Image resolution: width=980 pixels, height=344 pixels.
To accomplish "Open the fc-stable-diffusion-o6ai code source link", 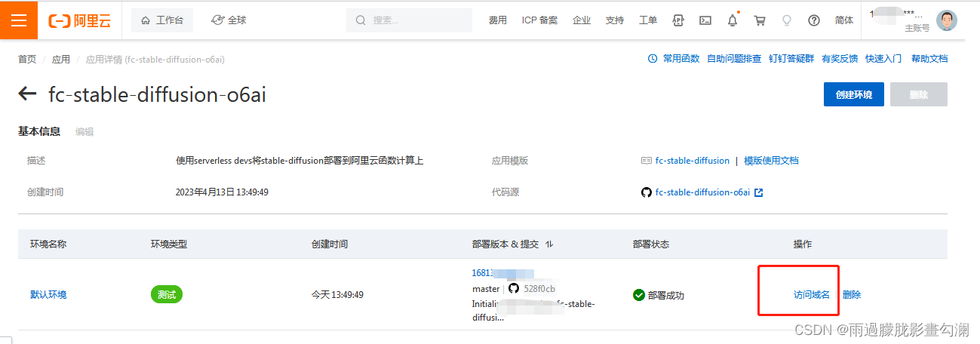I will (702, 192).
